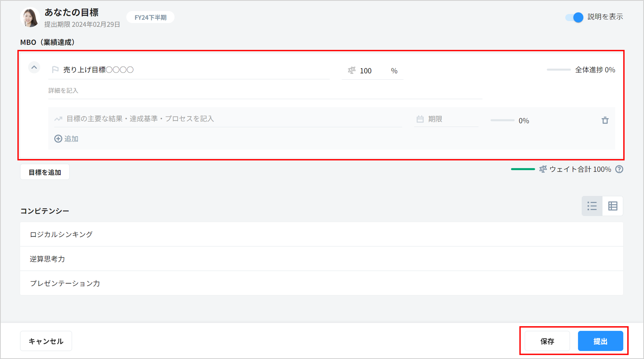Switch to table grid view icon
Image resolution: width=644 pixels, height=359 pixels.
point(613,206)
